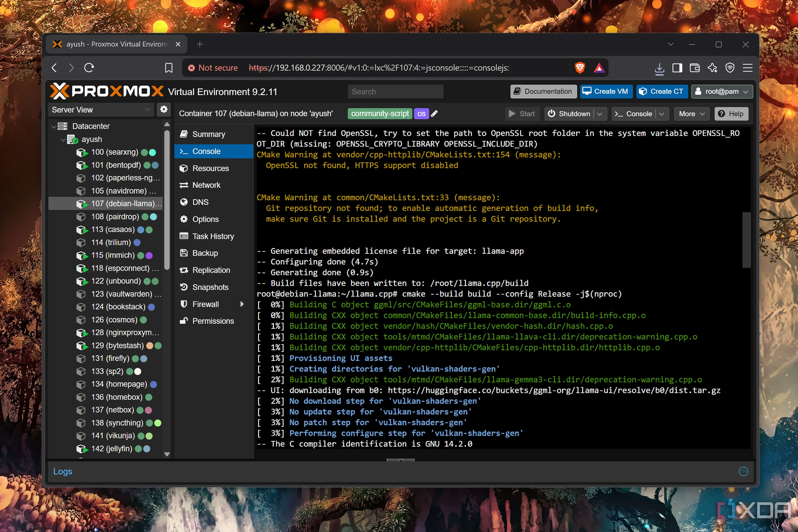798x532 pixels.
Task: Open the Leo AI sparkle icon
Action: tap(712, 68)
